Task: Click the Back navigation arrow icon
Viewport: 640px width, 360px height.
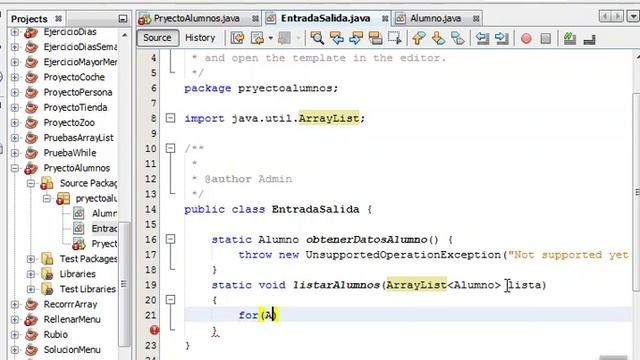Action: click(257, 38)
